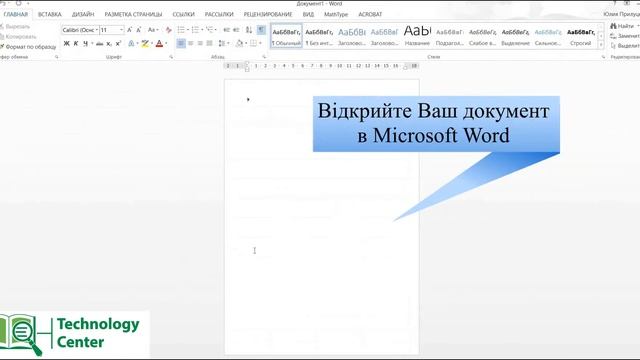
Task: Apply borders to the paragraph
Action: 253,43
